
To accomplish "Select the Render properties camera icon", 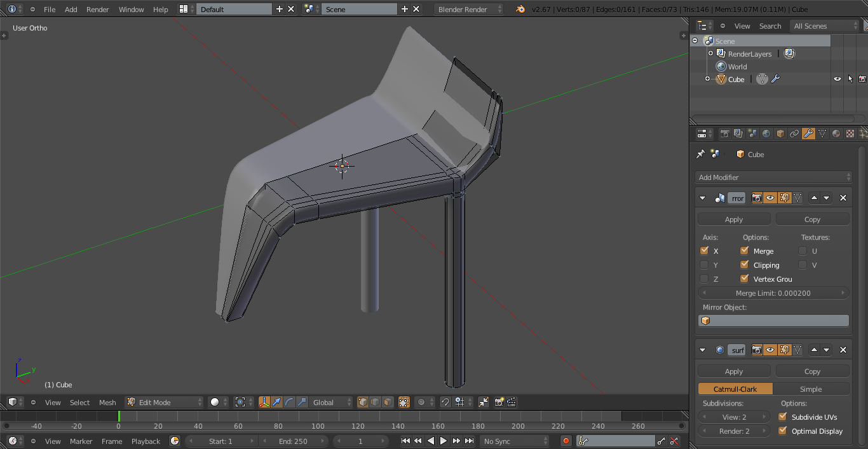I will point(724,134).
